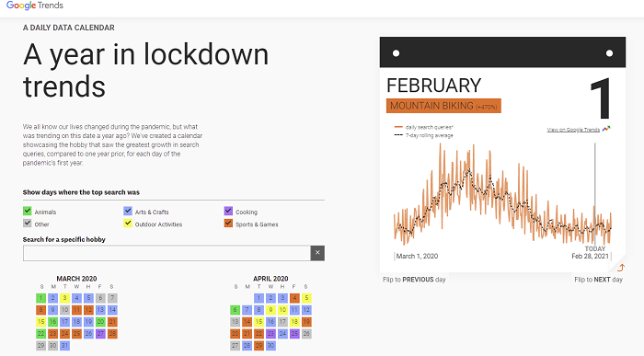Select April 25 in the April 2020 calendar

(x=294, y=334)
